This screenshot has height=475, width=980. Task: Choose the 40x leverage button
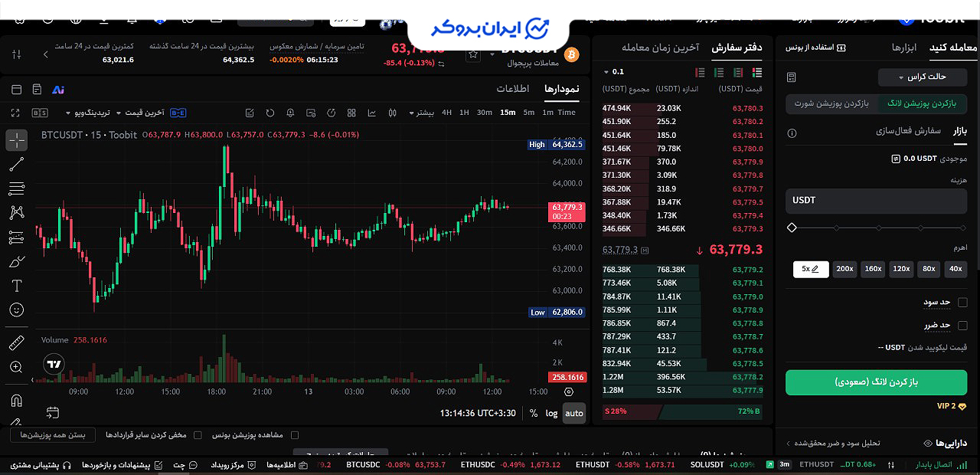click(x=955, y=269)
